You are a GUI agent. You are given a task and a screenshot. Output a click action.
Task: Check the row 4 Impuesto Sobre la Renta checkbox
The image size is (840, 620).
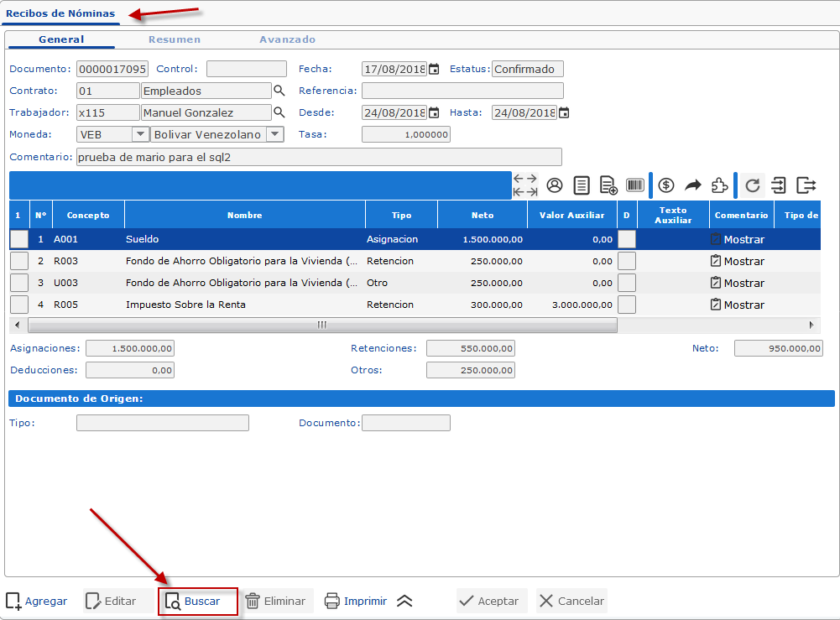pos(18,305)
